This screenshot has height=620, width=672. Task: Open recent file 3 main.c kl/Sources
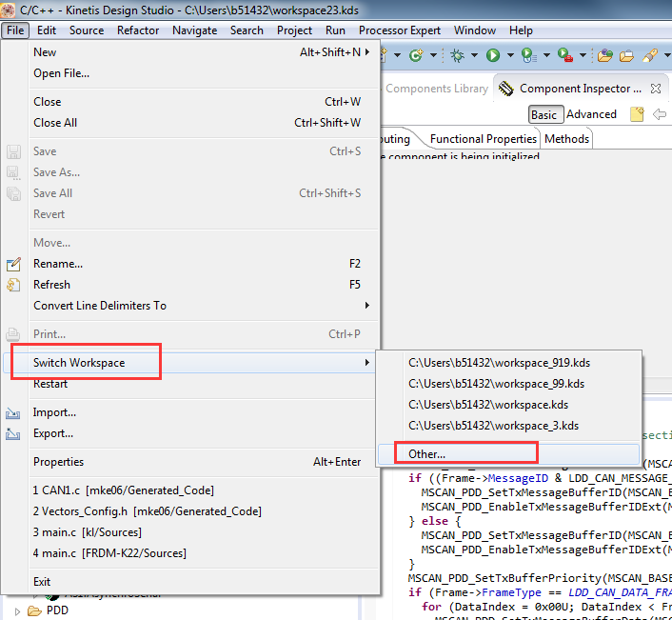point(188,532)
